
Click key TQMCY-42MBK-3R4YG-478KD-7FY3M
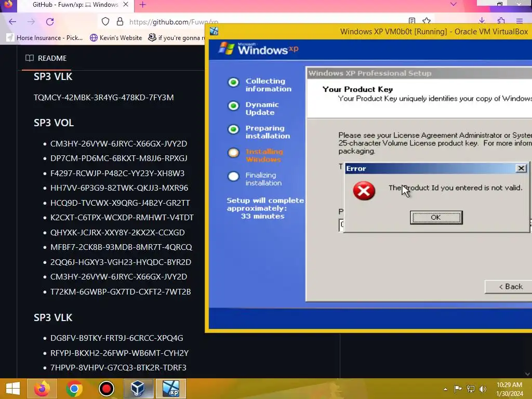click(103, 98)
